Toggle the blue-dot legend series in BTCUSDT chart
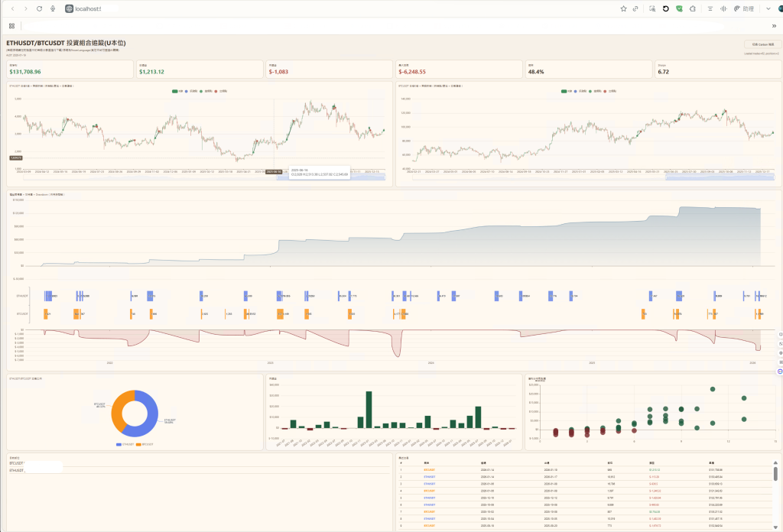Image resolution: width=783 pixels, height=532 pixels. pos(576,91)
